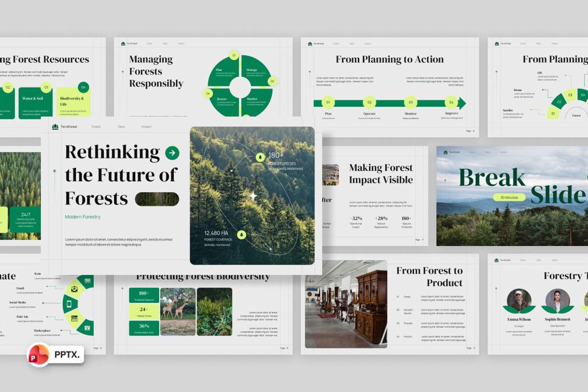Click the Monitor segment of the cycle diagram
This screenshot has width=588, height=392.
pos(256,103)
